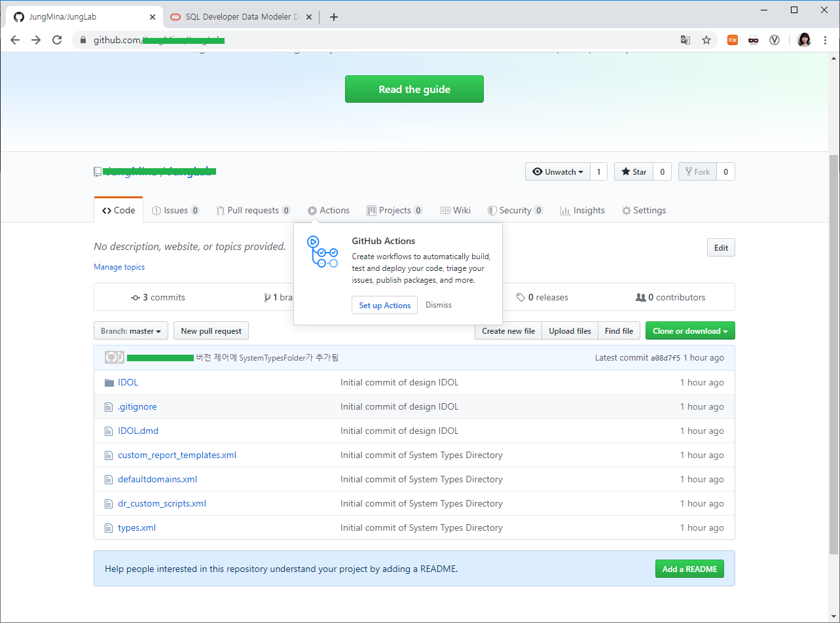Open the Chrome three-dot menu
The image size is (840, 623).
[x=824, y=40]
